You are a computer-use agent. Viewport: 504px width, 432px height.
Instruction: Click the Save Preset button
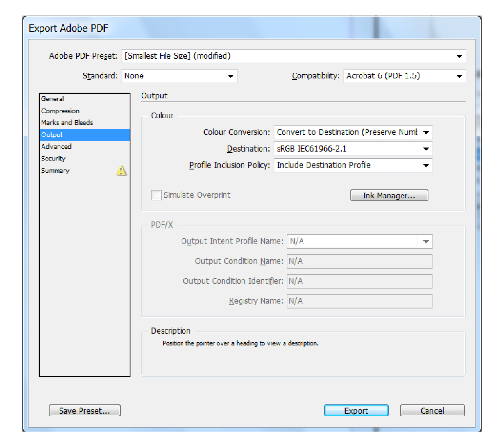pyautogui.click(x=85, y=410)
